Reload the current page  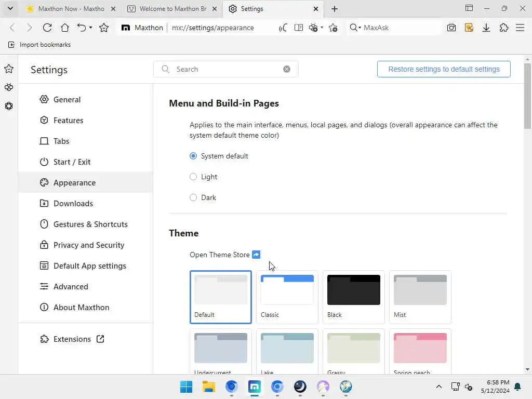coord(47,28)
